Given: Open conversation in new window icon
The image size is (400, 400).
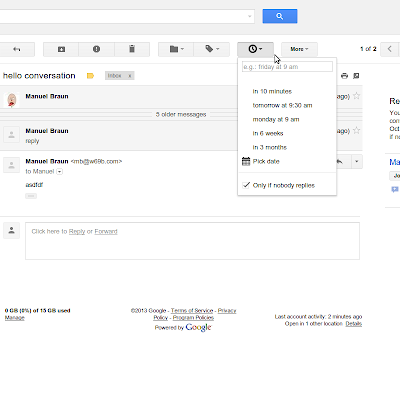Looking at the screenshot, I should (356, 76).
